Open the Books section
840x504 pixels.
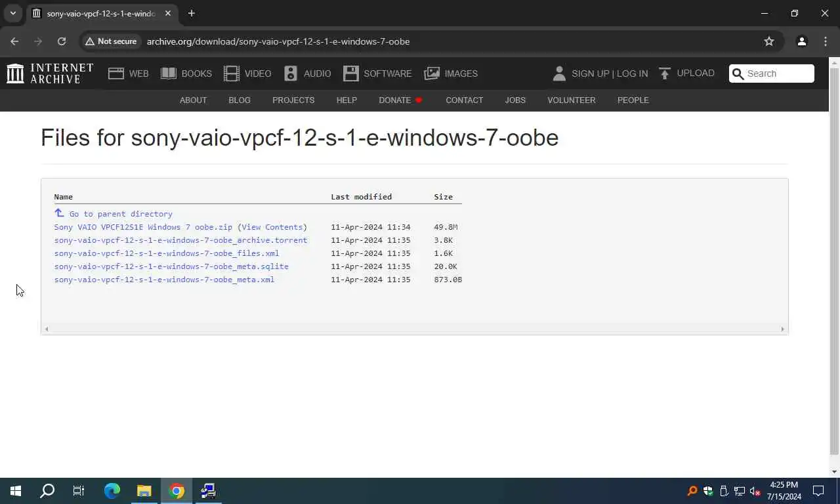pos(186,73)
